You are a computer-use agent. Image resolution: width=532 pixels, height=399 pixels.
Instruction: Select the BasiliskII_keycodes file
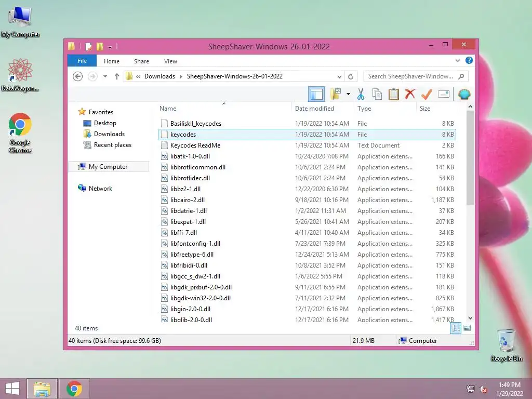pyautogui.click(x=307, y=124)
